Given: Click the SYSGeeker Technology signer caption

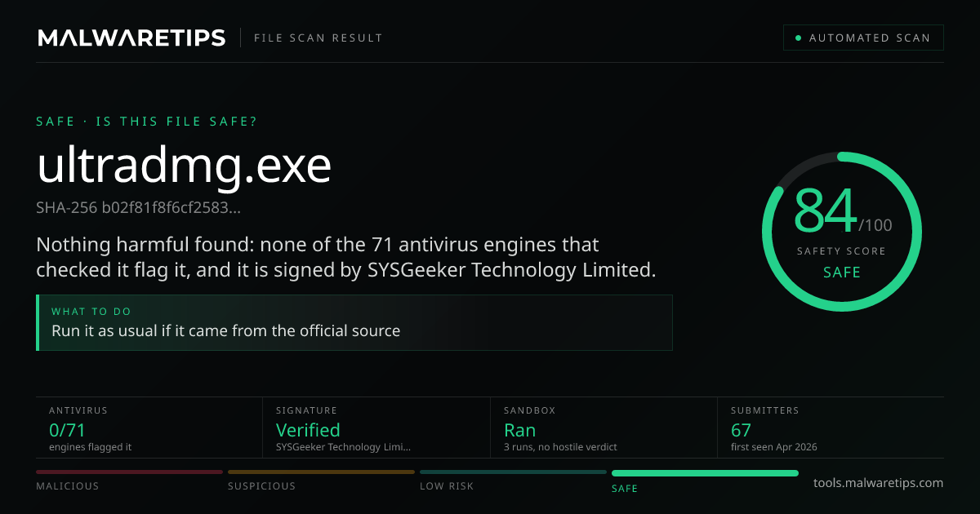Looking at the screenshot, I should 343,447.
